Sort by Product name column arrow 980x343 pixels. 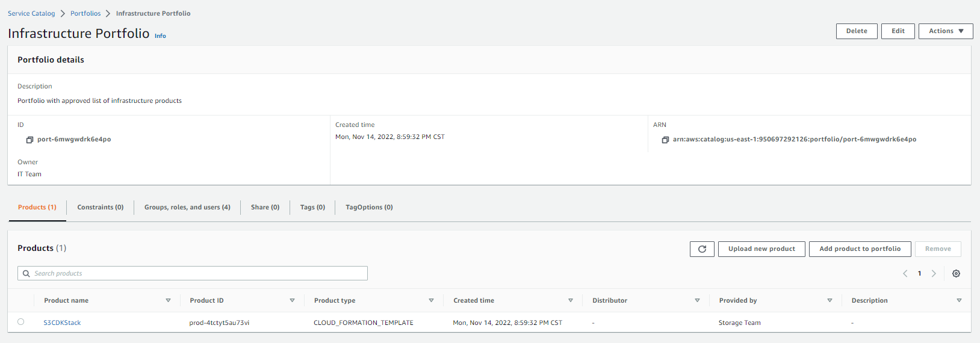(168, 300)
